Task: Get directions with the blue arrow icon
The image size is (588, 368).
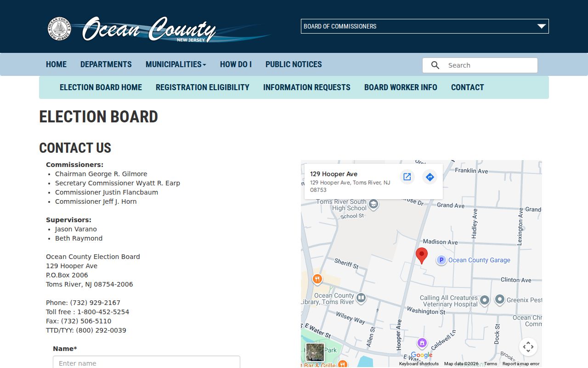Action: [430, 177]
